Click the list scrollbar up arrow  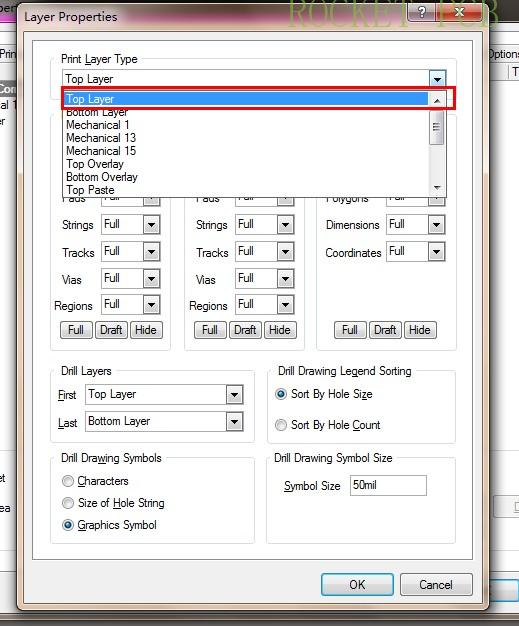coord(437,101)
